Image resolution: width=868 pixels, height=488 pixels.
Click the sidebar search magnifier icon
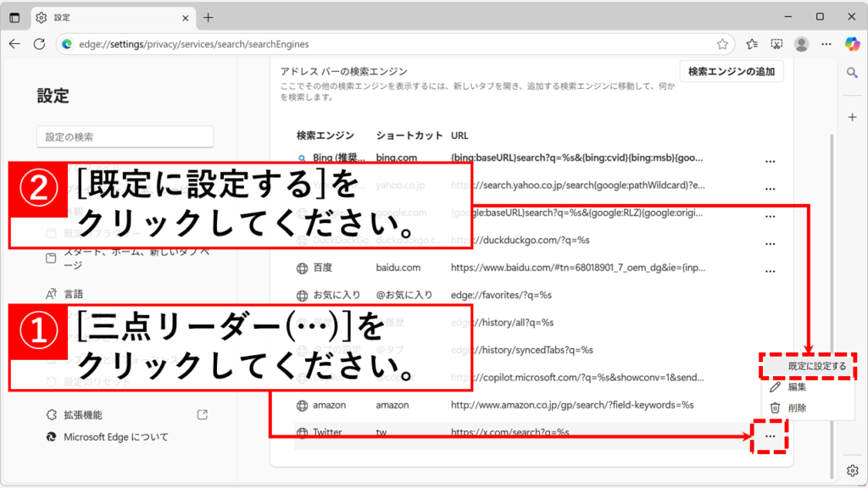852,73
